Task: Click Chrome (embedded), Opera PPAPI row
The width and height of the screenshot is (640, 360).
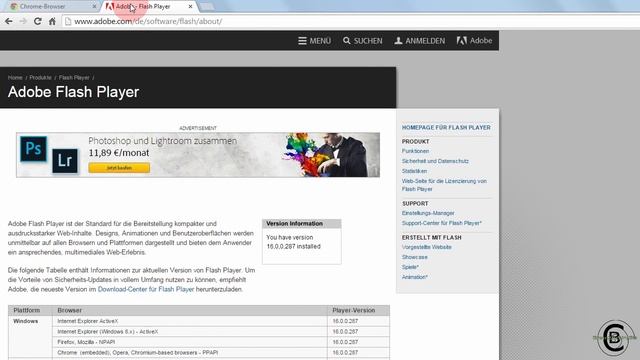Action: (x=220, y=352)
